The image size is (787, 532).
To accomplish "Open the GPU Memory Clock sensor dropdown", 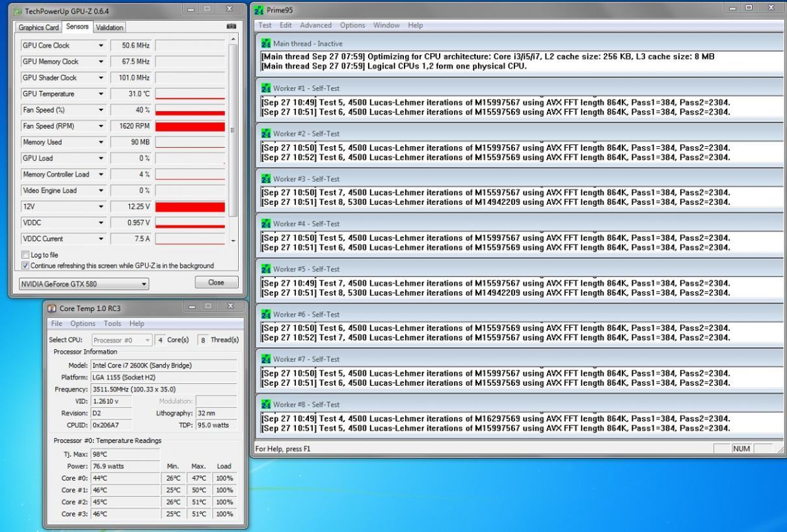I will 101,62.
